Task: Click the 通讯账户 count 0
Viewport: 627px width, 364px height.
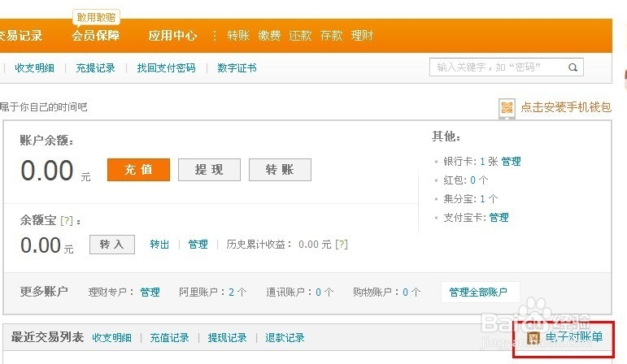Action: (318, 292)
